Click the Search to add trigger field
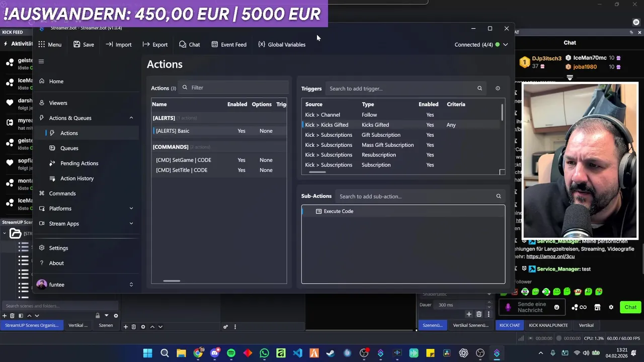The image size is (644, 362). coord(401,88)
